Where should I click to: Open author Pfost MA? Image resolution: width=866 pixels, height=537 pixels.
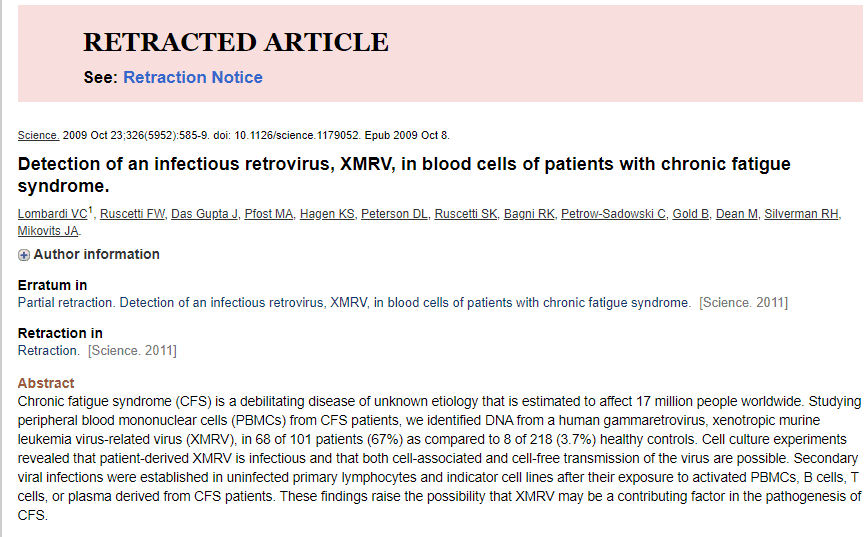[x=271, y=214]
